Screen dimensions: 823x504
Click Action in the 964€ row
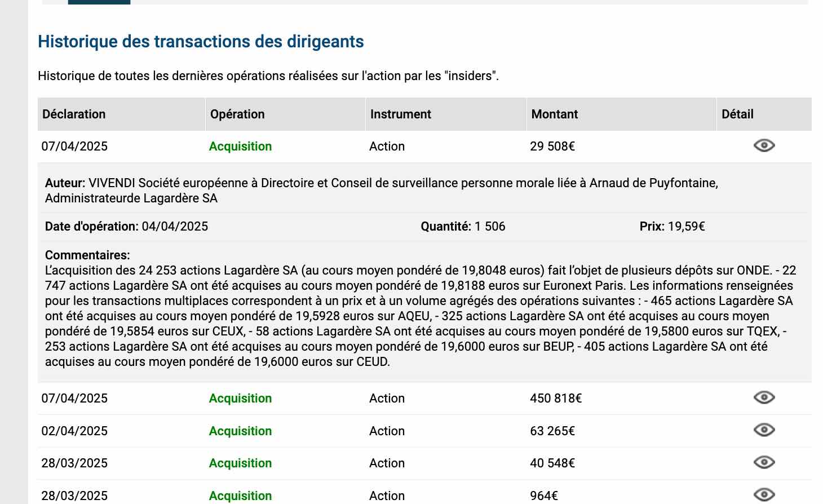(387, 496)
